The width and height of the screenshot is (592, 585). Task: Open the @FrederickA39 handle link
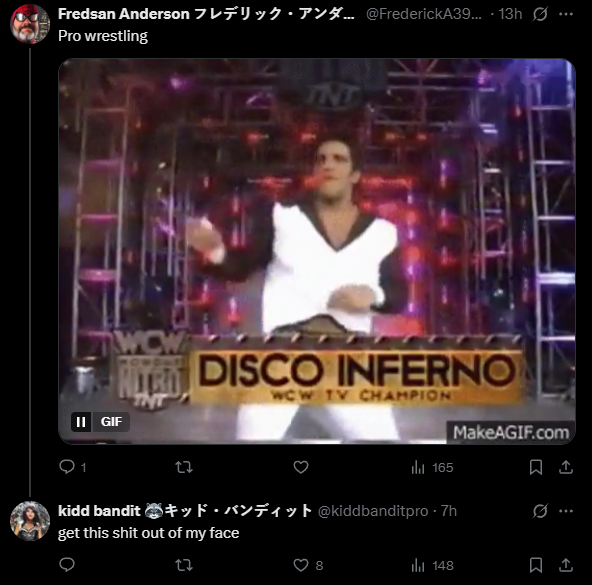[x=424, y=14]
